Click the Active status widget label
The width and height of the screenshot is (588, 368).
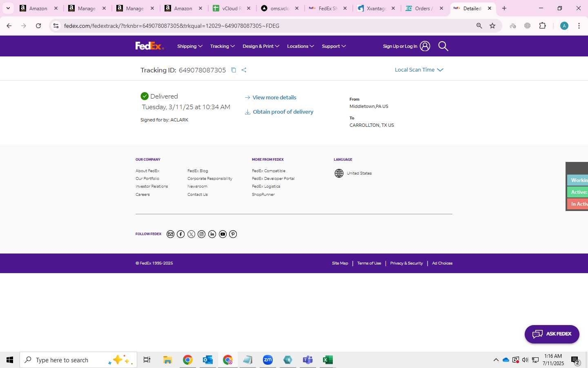[x=578, y=192]
